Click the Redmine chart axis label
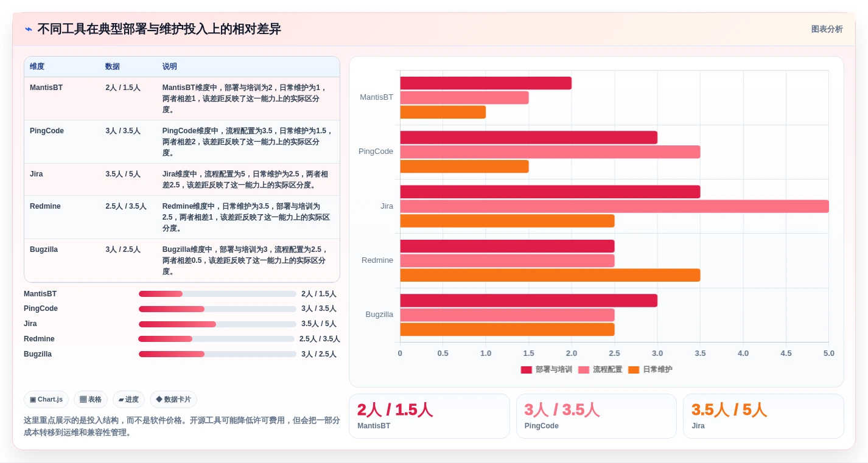Screen dimensions: 868x463 point(377,260)
